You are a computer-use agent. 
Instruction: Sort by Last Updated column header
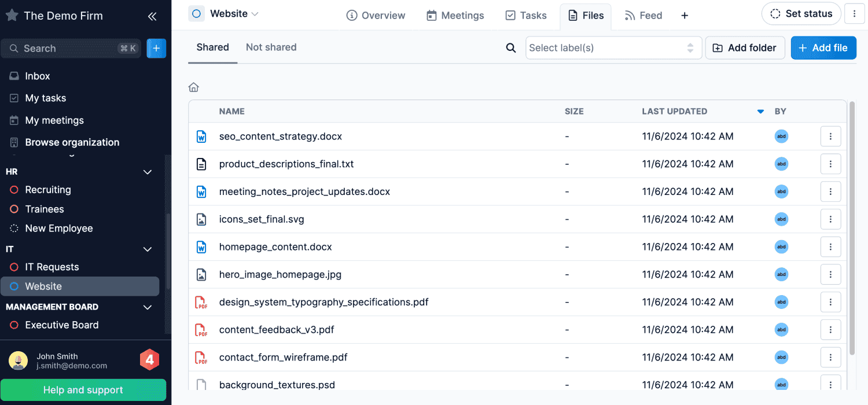point(674,111)
